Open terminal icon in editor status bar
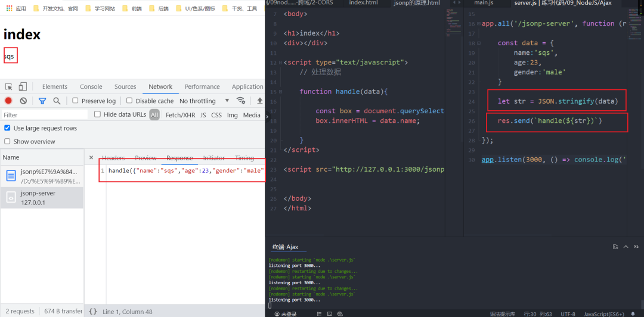 point(329,313)
